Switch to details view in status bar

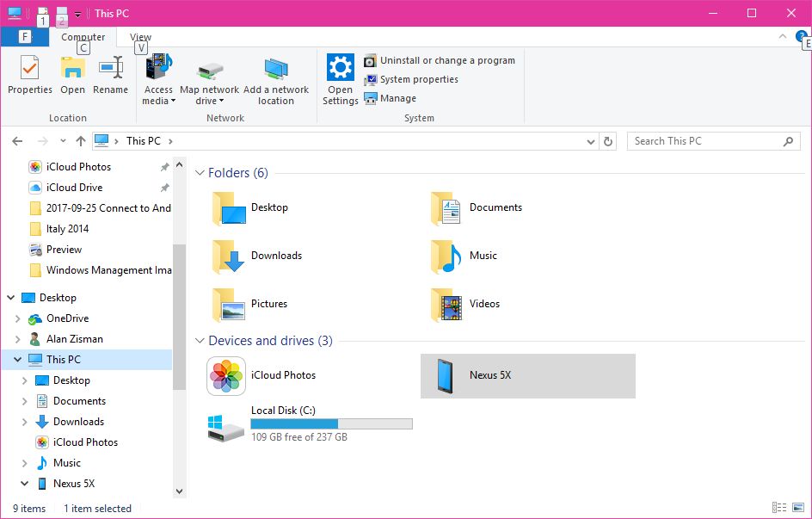(779, 509)
